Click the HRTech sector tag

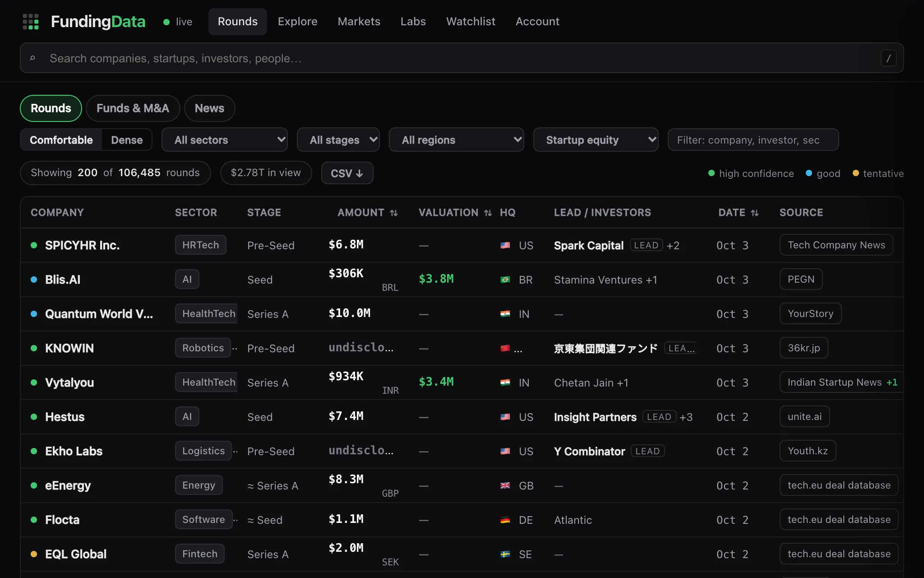pos(200,245)
